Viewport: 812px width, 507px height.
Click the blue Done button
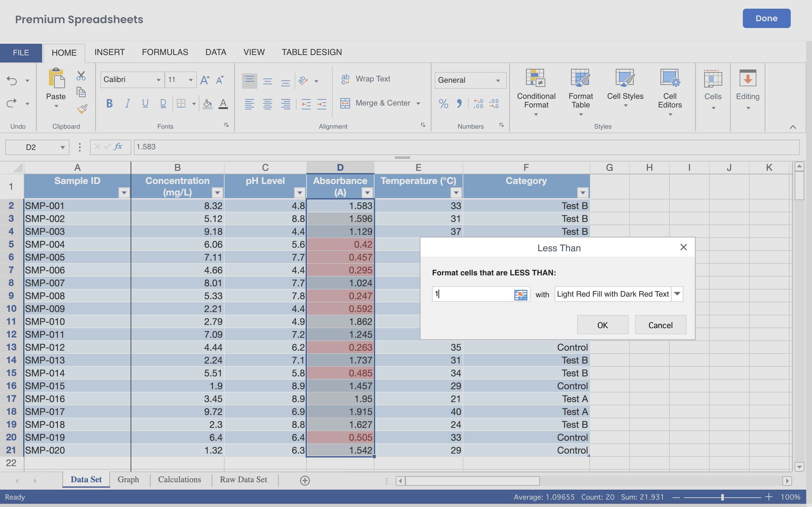click(x=766, y=18)
